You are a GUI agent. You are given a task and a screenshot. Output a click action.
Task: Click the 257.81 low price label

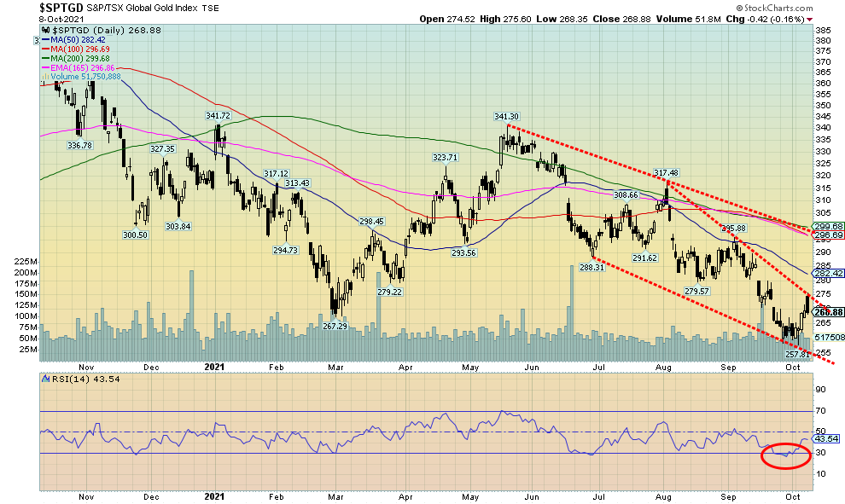coord(797,354)
